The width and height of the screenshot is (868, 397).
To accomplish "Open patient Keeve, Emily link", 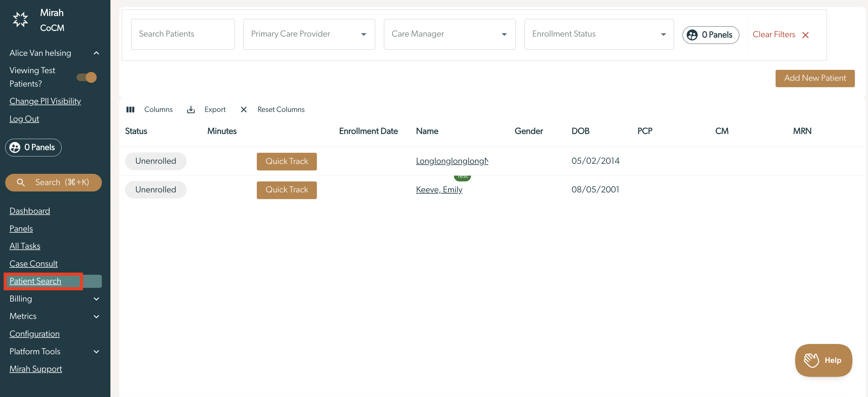I will (x=439, y=189).
